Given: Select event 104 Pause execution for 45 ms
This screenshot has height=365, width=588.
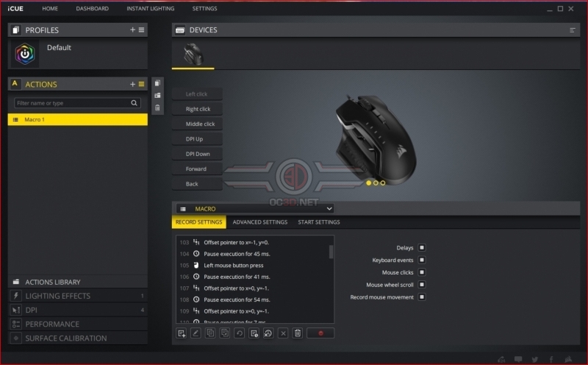Looking at the screenshot, I should point(253,254).
